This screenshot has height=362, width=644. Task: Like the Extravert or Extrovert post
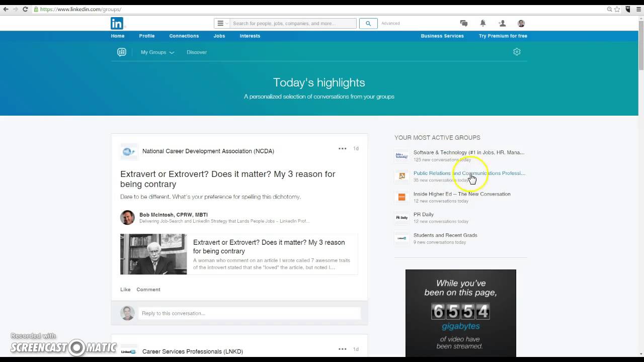pyautogui.click(x=125, y=290)
